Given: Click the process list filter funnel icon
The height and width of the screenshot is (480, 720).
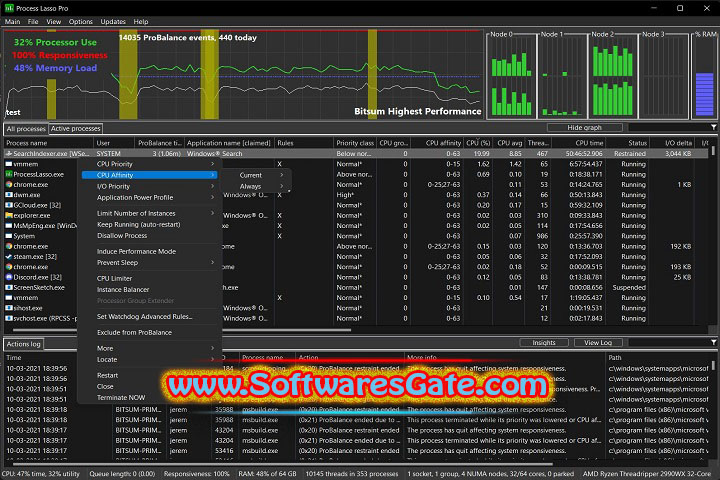Looking at the screenshot, I should tap(714, 127).
